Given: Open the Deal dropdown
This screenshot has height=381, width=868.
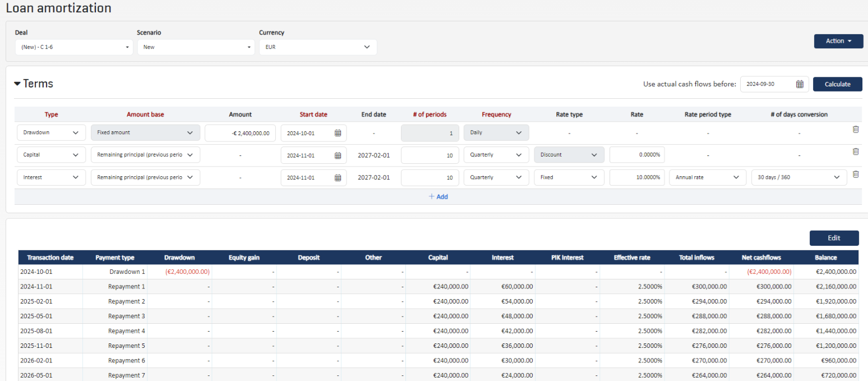Looking at the screenshot, I should [74, 47].
